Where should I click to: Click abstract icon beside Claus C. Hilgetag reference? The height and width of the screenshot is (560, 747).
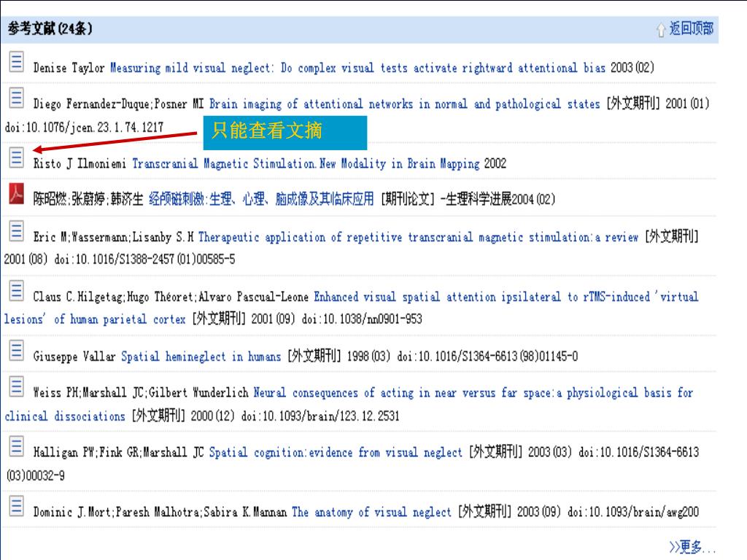(x=17, y=290)
